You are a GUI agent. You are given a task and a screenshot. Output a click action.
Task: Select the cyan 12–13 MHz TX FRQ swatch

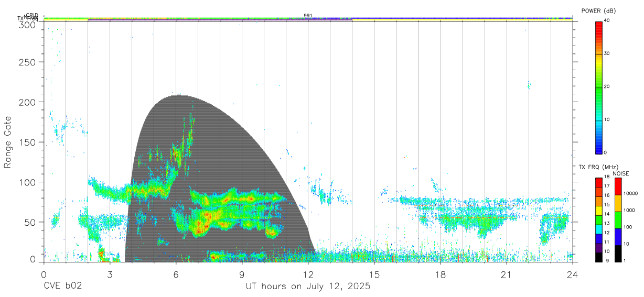[x=599, y=229]
